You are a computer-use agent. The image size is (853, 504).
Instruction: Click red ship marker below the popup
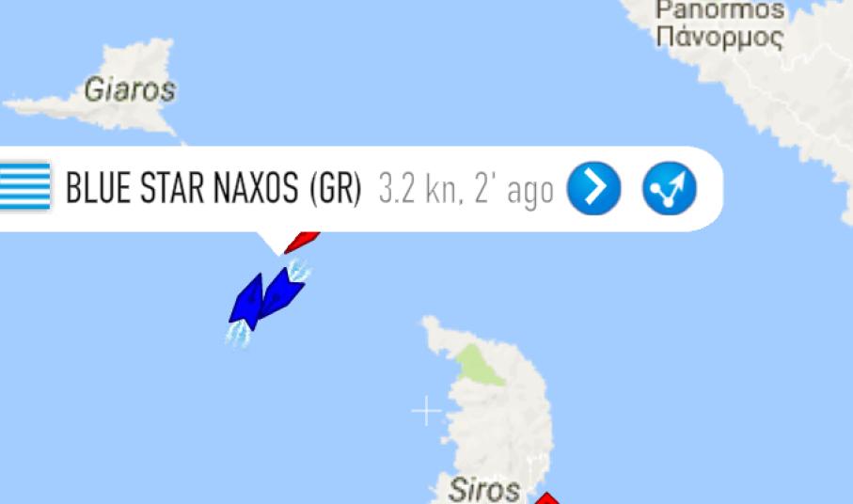(303, 242)
